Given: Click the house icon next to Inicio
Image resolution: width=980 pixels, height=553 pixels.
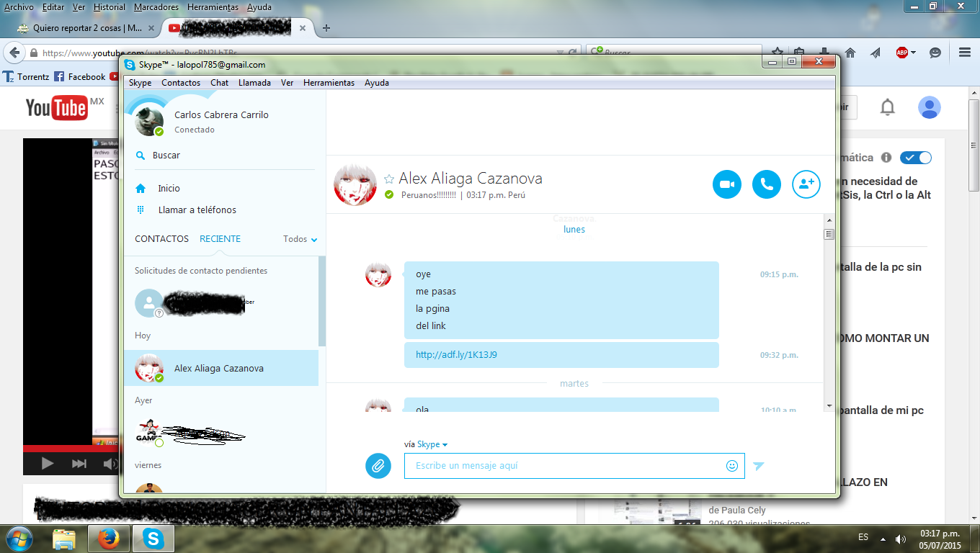Looking at the screenshot, I should (141, 188).
